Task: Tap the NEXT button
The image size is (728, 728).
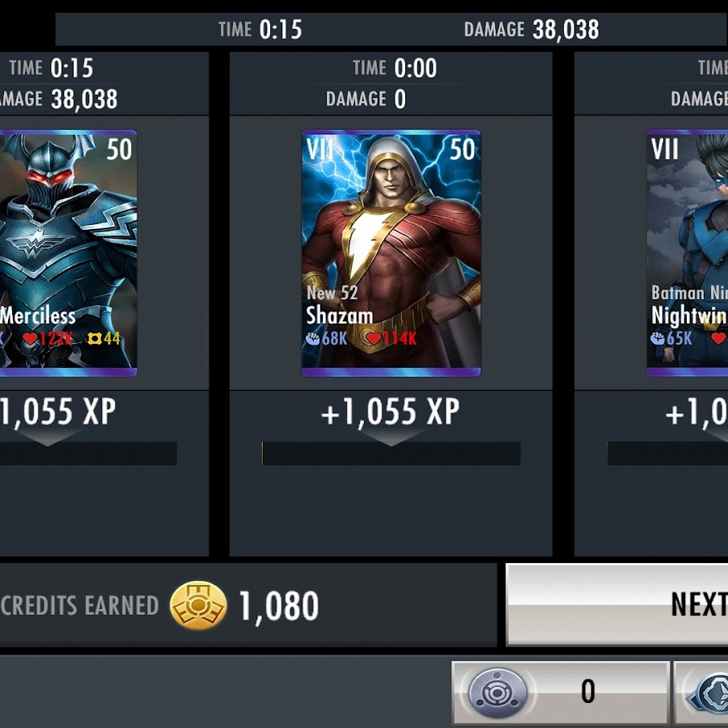Action: (617, 604)
